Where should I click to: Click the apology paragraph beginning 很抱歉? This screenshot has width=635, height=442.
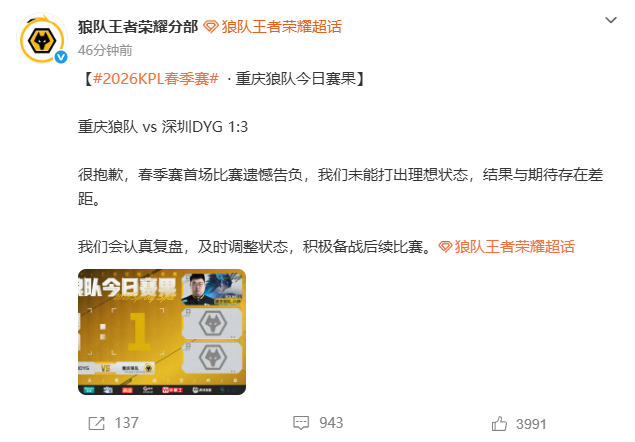click(x=341, y=187)
